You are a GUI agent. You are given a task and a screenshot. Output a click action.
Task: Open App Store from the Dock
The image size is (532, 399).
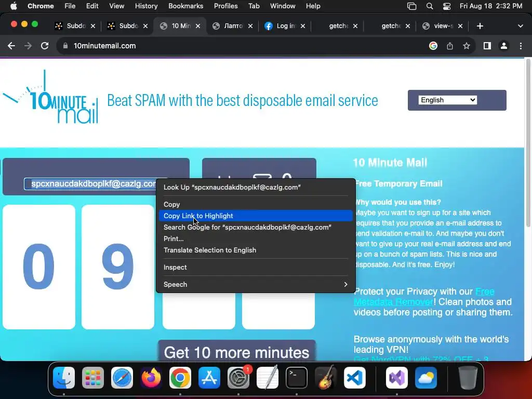point(209,378)
